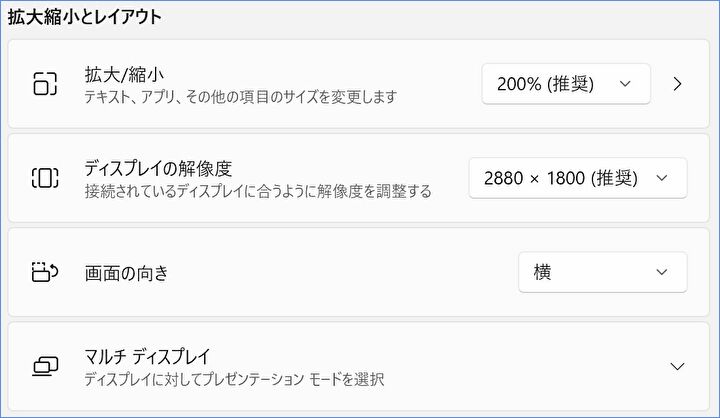Image resolution: width=720 pixels, height=418 pixels.
Task: Click the down arrow in the resolution dropdown
Action: pyautogui.click(x=661, y=178)
